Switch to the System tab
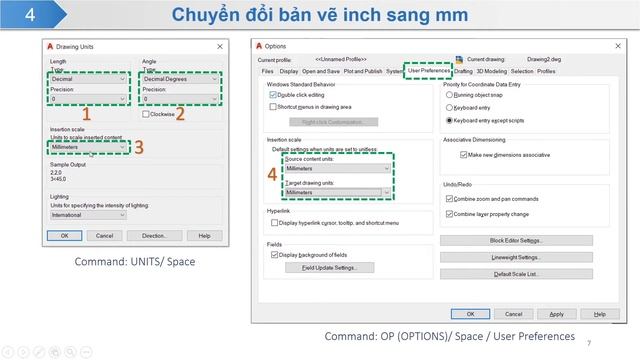This screenshot has width=640, height=360. (x=394, y=71)
